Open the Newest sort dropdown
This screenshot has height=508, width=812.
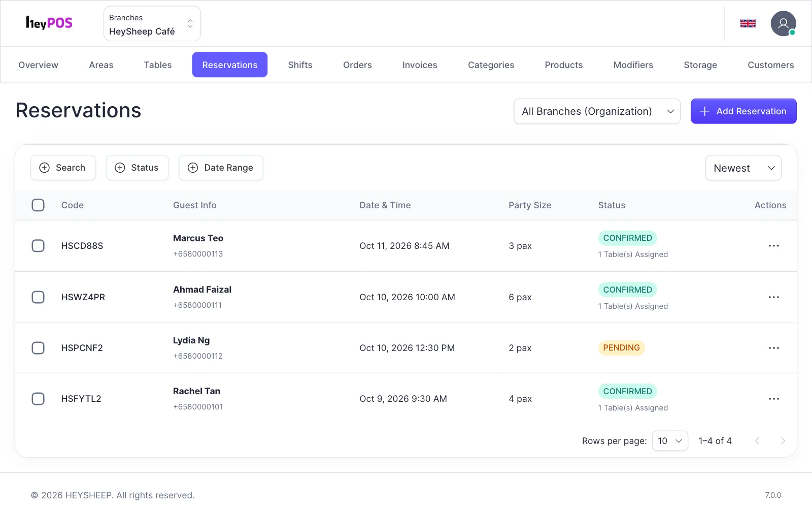click(743, 168)
